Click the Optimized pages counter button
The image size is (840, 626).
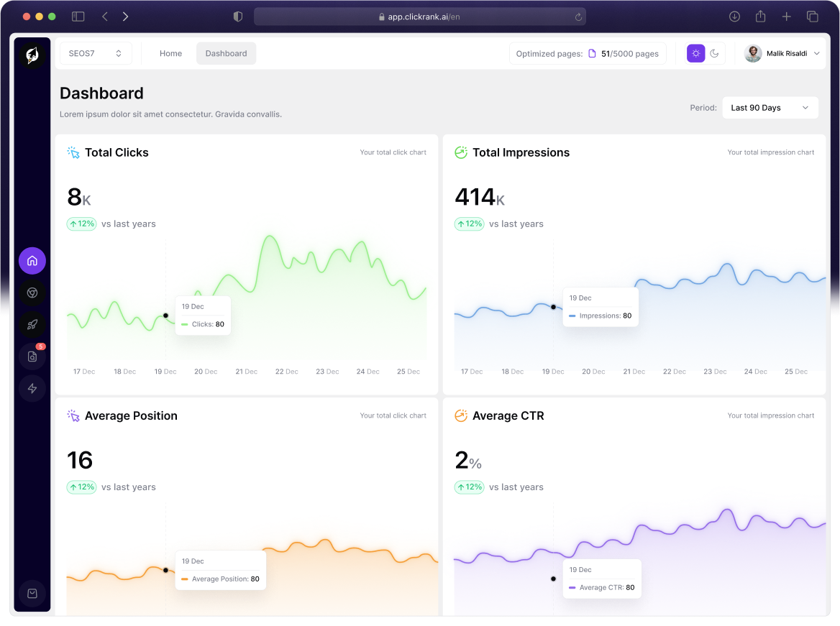tap(588, 53)
